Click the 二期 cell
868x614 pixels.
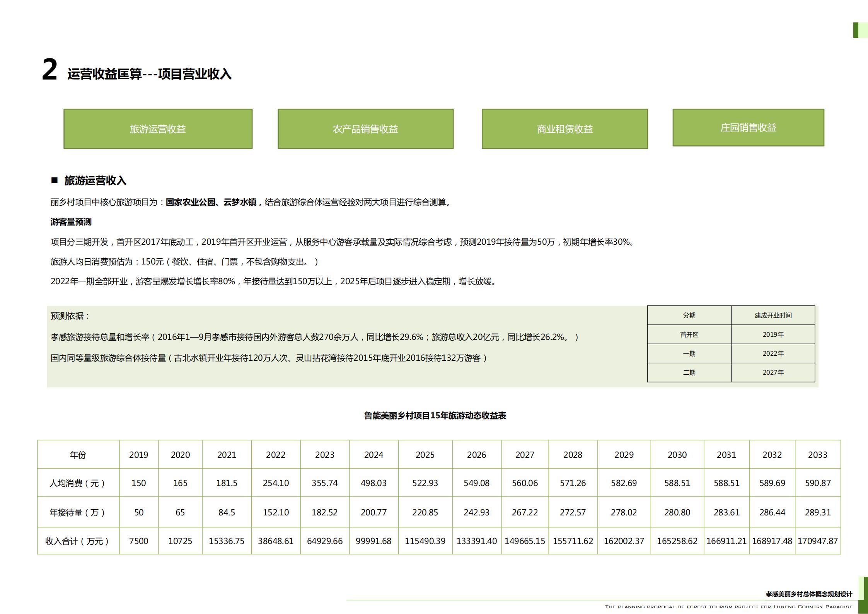tap(689, 372)
